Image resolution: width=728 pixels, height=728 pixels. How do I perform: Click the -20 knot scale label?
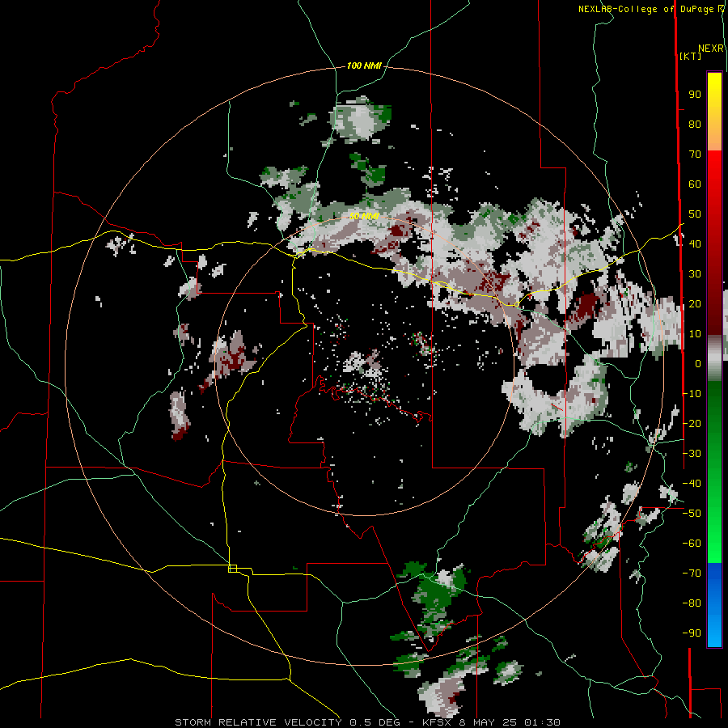(x=692, y=423)
